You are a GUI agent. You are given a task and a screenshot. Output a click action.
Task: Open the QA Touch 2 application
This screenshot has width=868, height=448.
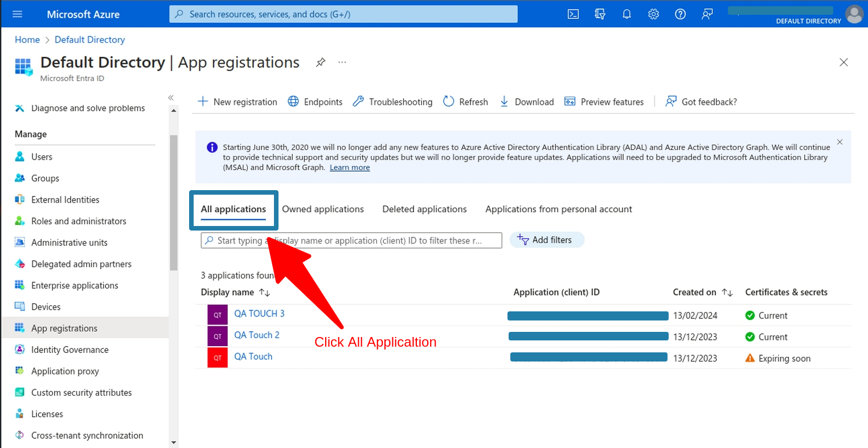[x=257, y=335]
